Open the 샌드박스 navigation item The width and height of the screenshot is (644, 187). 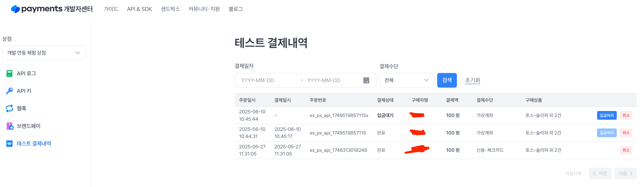click(x=170, y=9)
